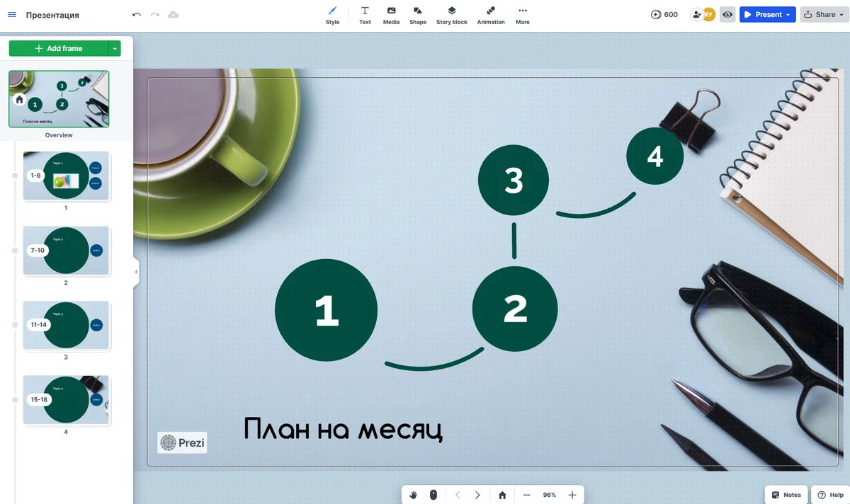
Task: Open the Story block menu
Action: [451, 15]
